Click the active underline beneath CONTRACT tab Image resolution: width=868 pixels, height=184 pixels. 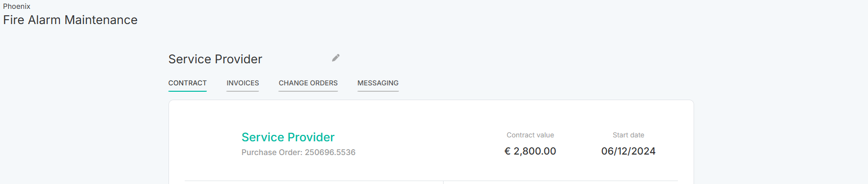[187, 91]
